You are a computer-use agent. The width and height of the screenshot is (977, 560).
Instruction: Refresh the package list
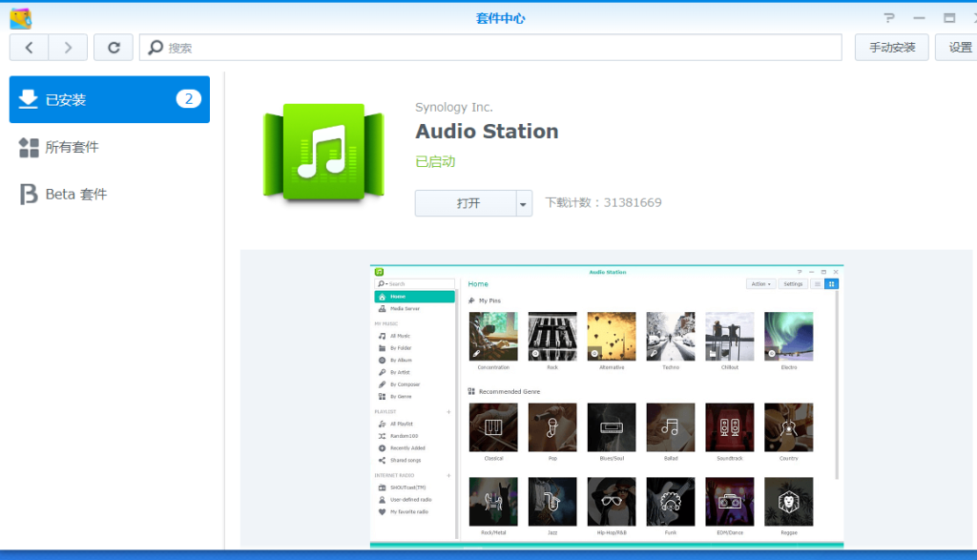click(114, 48)
